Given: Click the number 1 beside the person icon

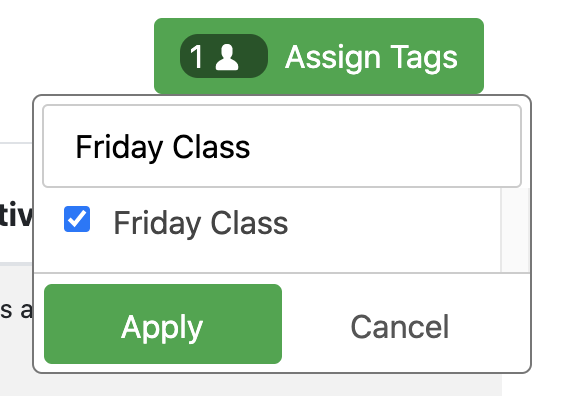Looking at the screenshot, I should pos(196,57).
